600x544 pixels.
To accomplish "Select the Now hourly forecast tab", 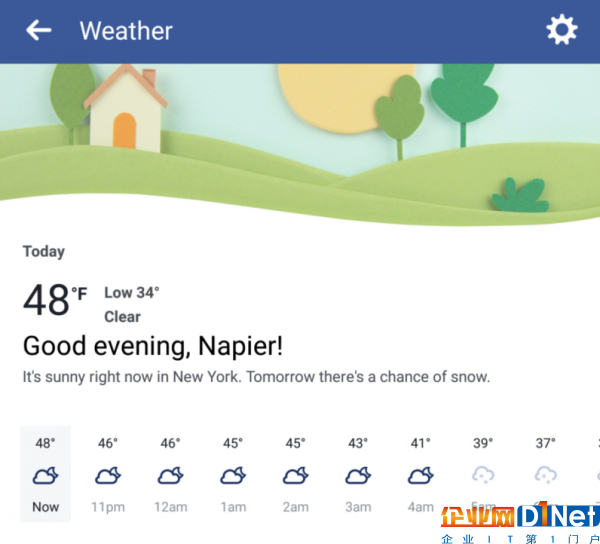I will coord(46,474).
